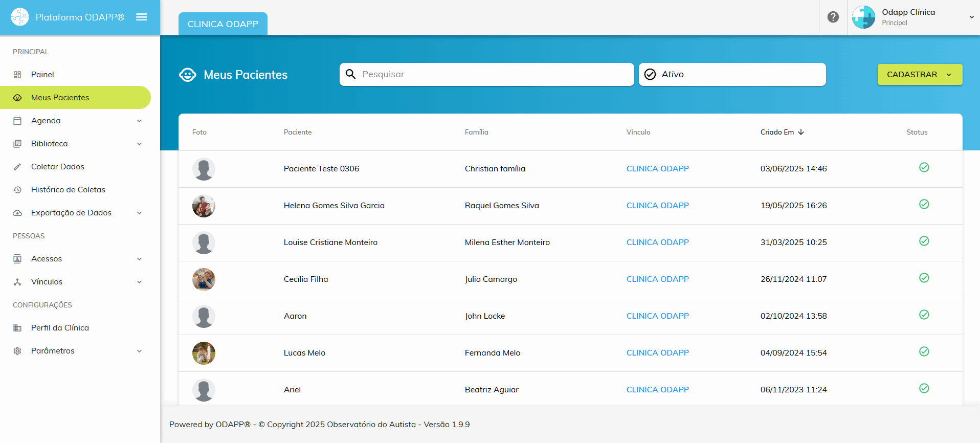Viewport: 980px width, 443px height.
Task: Open the help question mark icon
Action: [833, 17]
